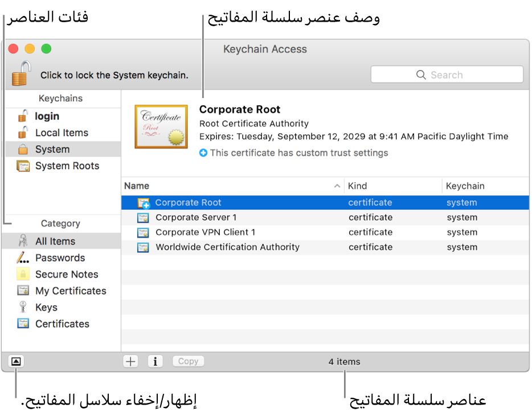
Task: Click the Corporate Server 1 certificate icon
Action: (143, 217)
